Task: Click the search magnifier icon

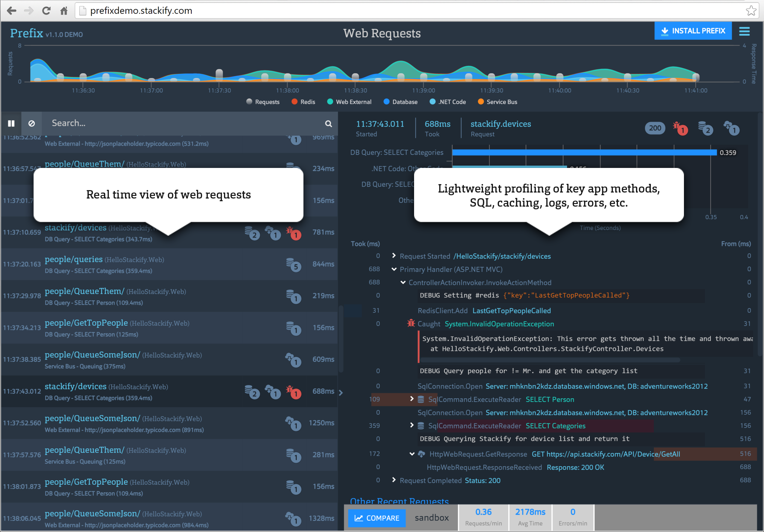Action: [329, 124]
